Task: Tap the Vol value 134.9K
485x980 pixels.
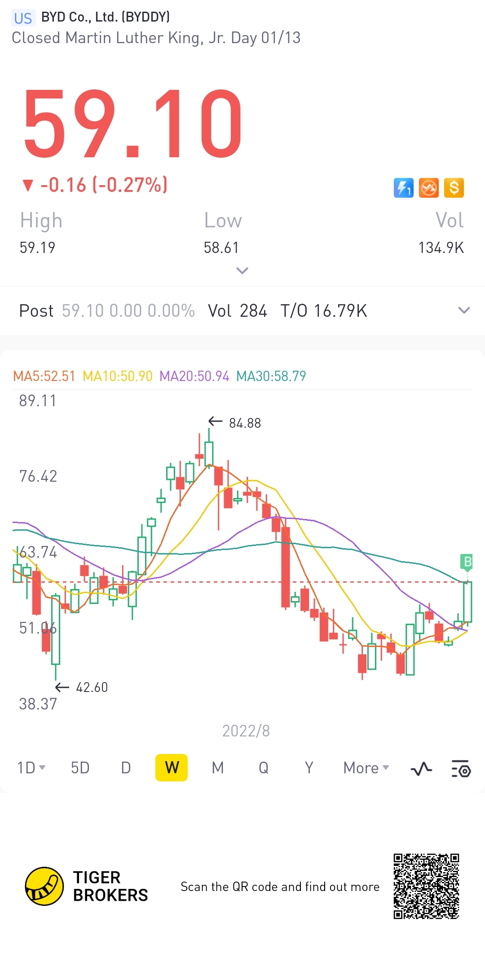Action: pyautogui.click(x=441, y=248)
